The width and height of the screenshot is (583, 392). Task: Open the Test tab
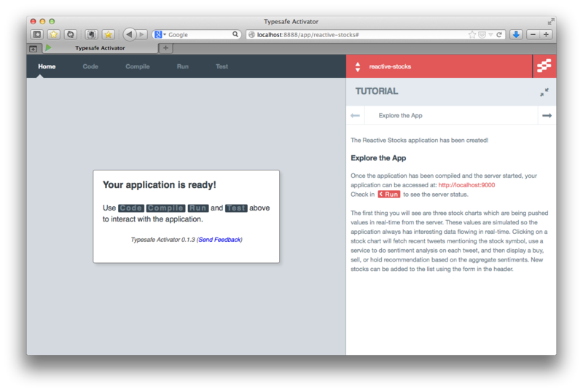pos(222,66)
